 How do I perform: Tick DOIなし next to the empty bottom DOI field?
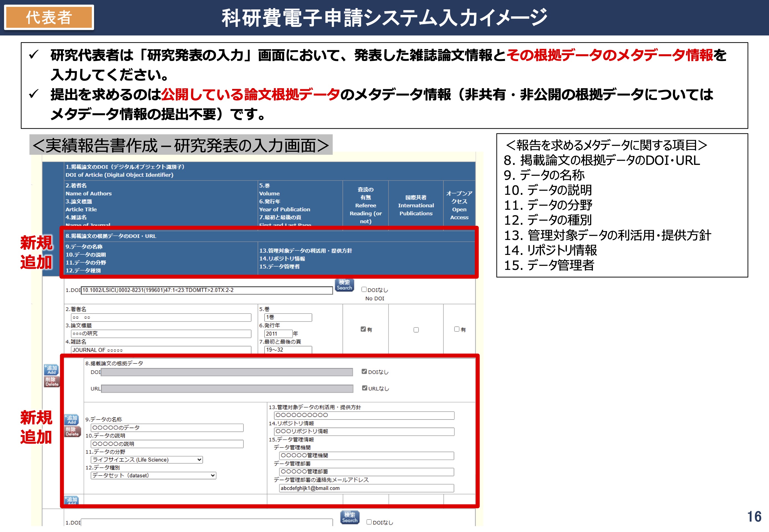[x=369, y=522]
